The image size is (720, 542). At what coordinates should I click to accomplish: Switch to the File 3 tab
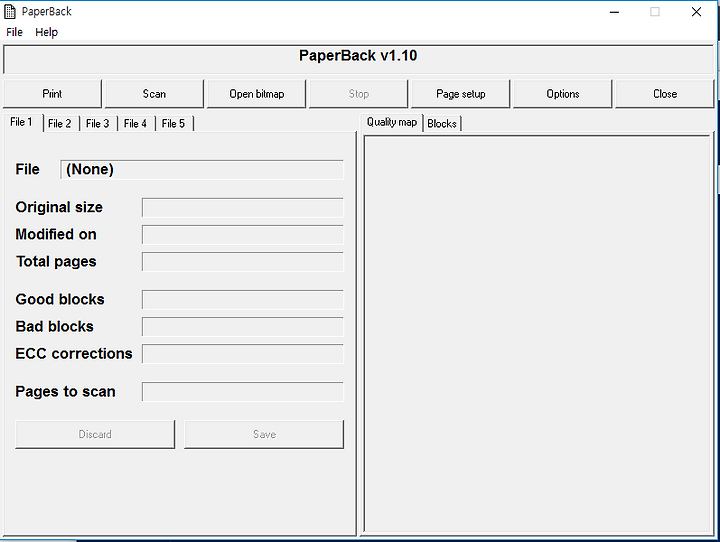pyautogui.click(x=97, y=124)
